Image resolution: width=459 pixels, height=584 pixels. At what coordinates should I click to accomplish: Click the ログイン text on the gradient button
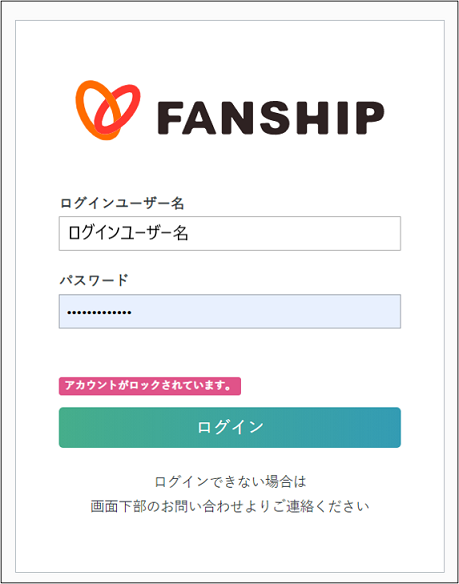230,427
